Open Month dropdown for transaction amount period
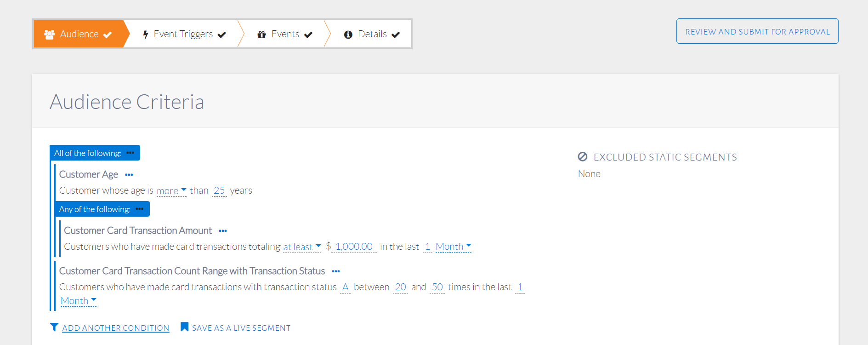868x345 pixels. pos(453,247)
